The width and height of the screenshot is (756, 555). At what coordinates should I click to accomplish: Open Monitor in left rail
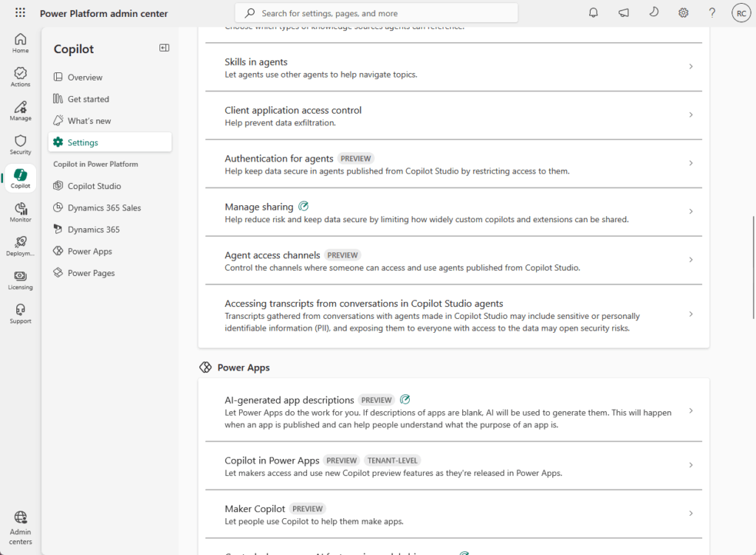(20, 212)
